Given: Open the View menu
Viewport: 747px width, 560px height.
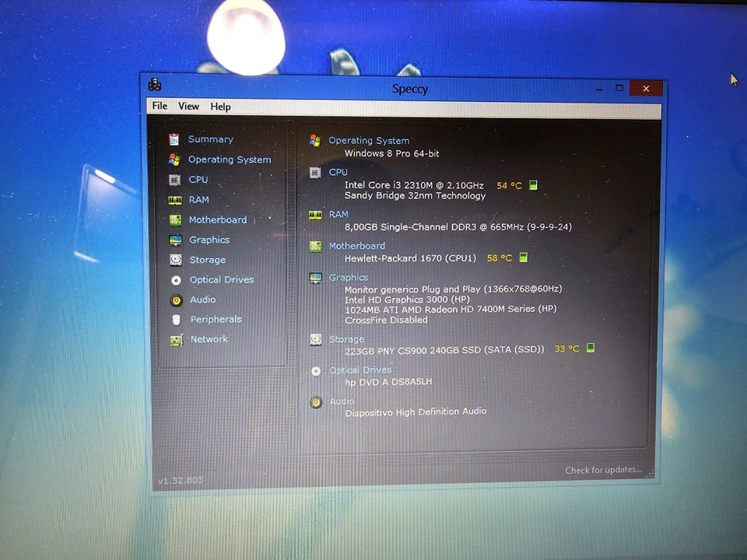Looking at the screenshot, I should [188, 107].
